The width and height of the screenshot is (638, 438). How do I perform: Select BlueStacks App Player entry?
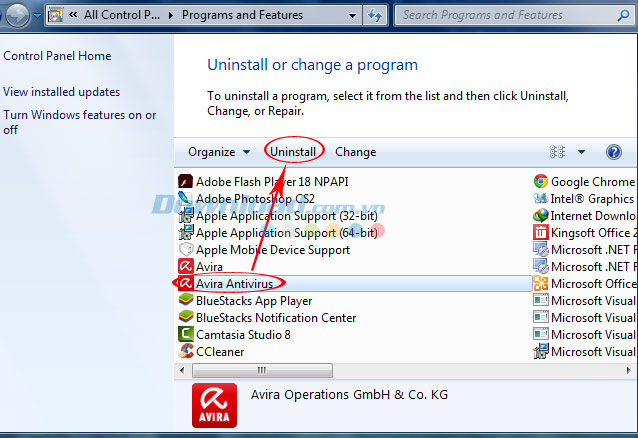(x=254, y=301)
